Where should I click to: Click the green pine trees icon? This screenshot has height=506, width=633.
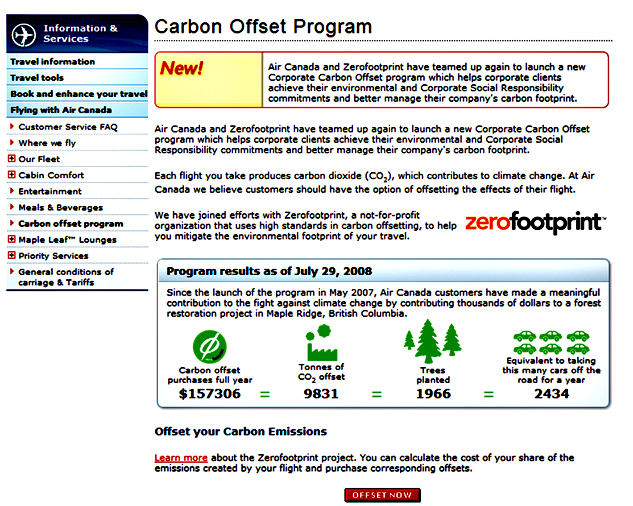[432, 341]
